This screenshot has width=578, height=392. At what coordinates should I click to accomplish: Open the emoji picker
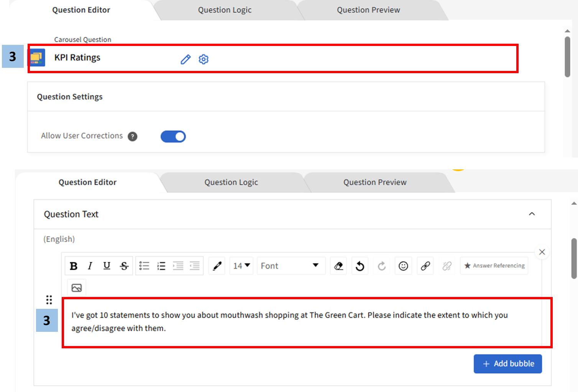[403, 266]
